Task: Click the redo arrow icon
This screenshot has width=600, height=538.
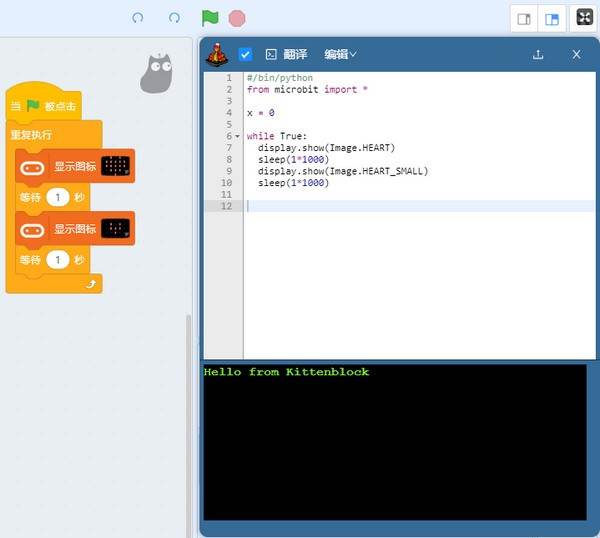Action: tap(175, 18)
